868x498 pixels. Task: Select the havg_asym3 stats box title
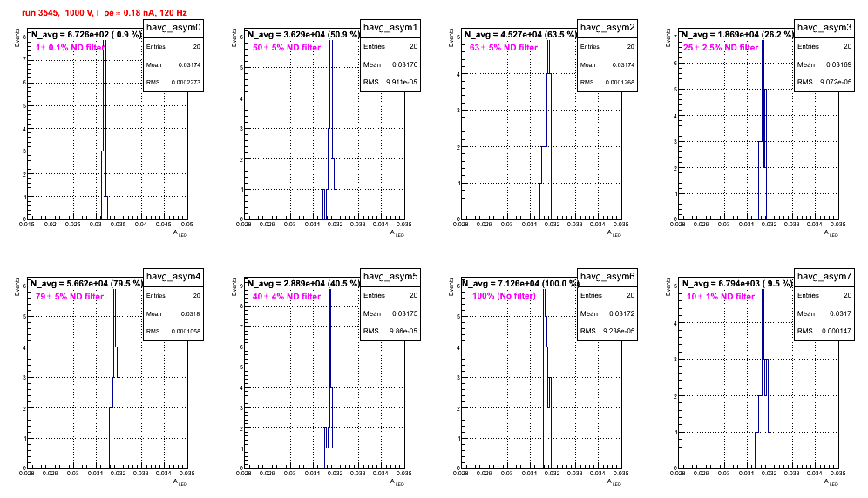(x=824, y=28)
